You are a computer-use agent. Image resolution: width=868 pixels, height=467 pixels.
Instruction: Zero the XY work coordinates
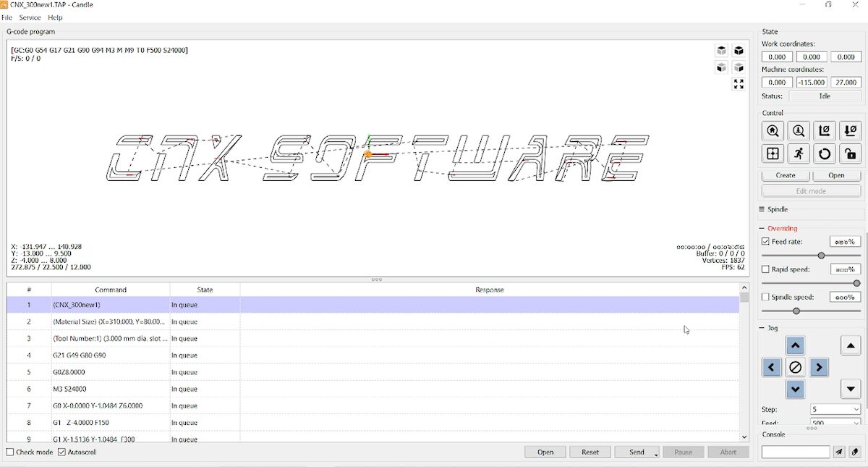825,131
